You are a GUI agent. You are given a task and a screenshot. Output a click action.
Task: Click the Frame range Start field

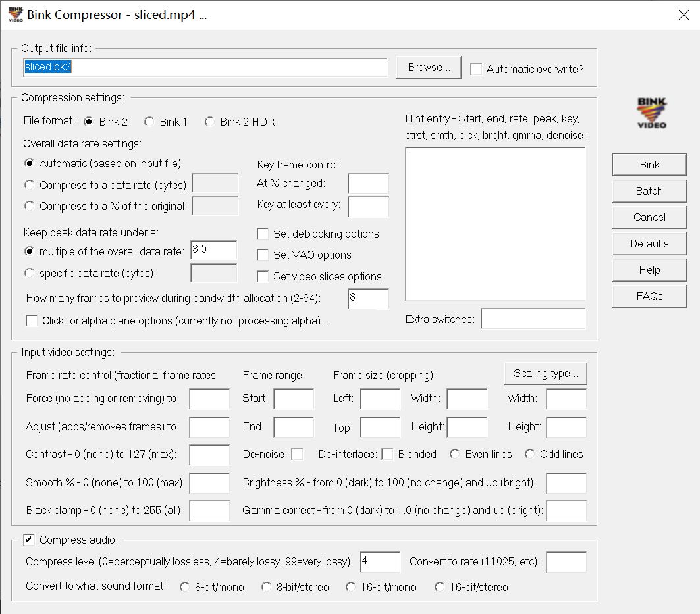[x=294, y=399]
